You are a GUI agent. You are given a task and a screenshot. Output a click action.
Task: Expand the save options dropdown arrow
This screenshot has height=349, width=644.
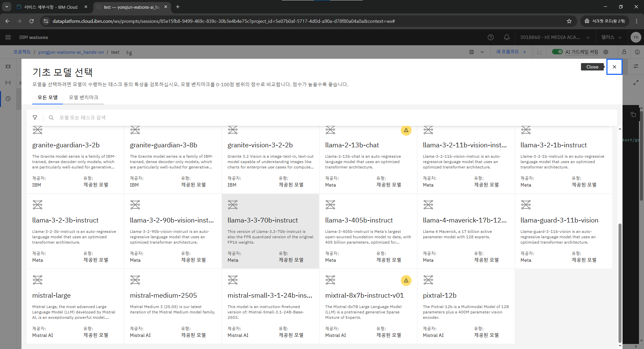(482, 52)
